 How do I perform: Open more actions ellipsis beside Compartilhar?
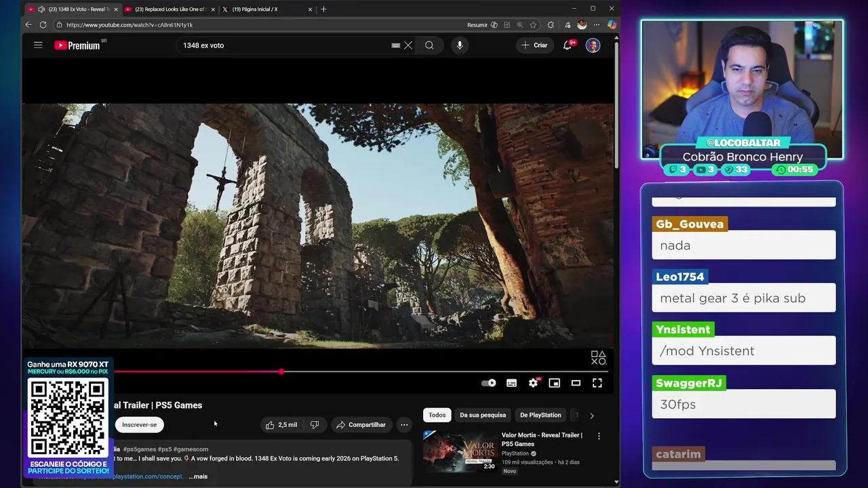(404, 425)
